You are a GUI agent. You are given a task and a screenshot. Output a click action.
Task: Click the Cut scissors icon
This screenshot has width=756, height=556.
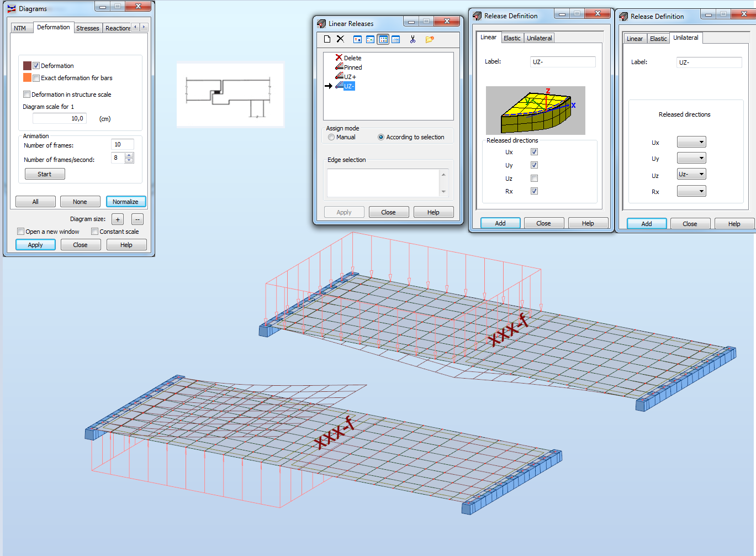(413, 39)
